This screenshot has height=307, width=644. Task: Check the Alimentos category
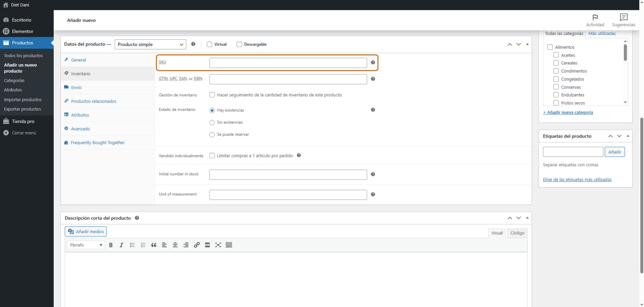(x=550, y=47)
